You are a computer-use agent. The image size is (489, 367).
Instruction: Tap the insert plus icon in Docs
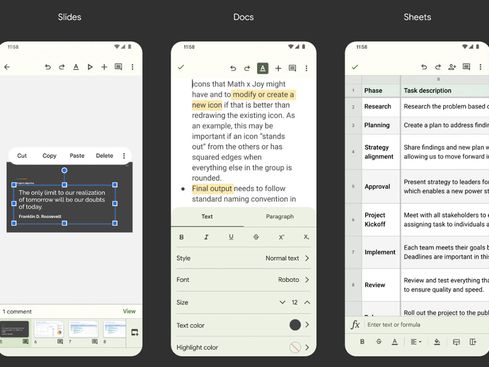(x=278, y=68)
